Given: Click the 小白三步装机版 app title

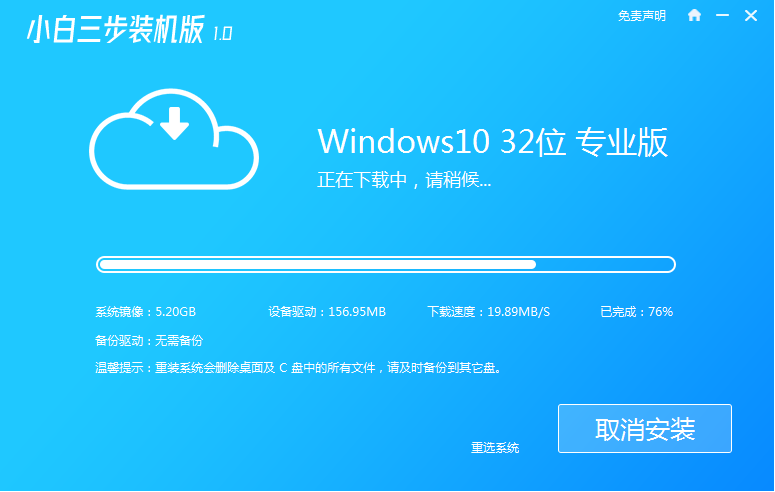Looking at the screenshot, I should point(115,30).
